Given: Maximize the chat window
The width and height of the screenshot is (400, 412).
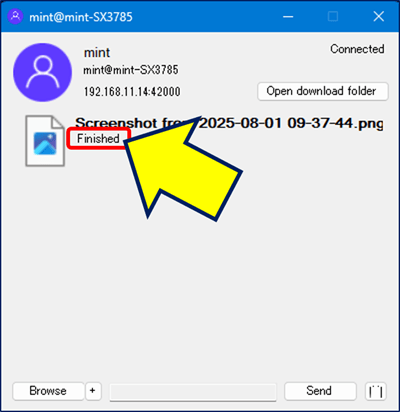Looking at the screenshot, I should click(333, 16).
